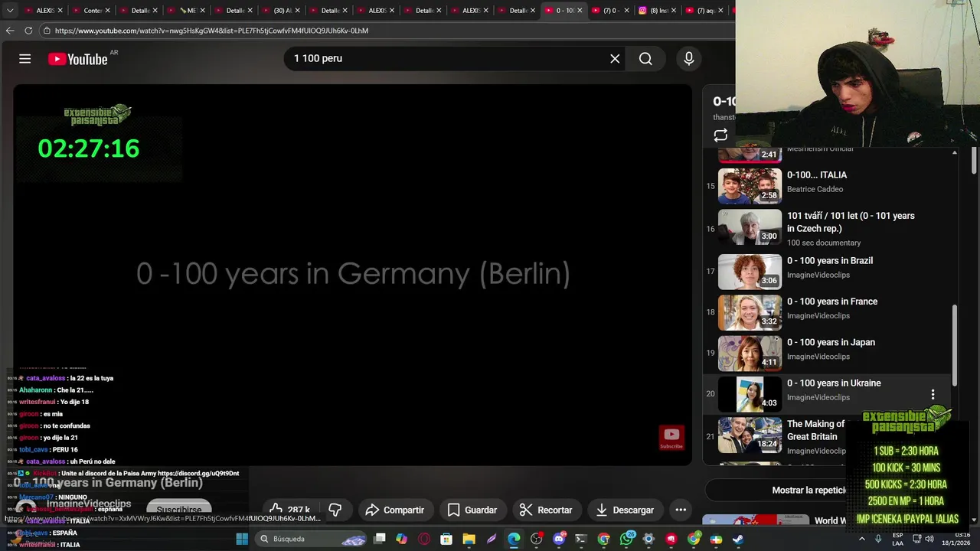Click Mostrar la repetición button
The image size is (980, 551).
[x=808, y=490]
